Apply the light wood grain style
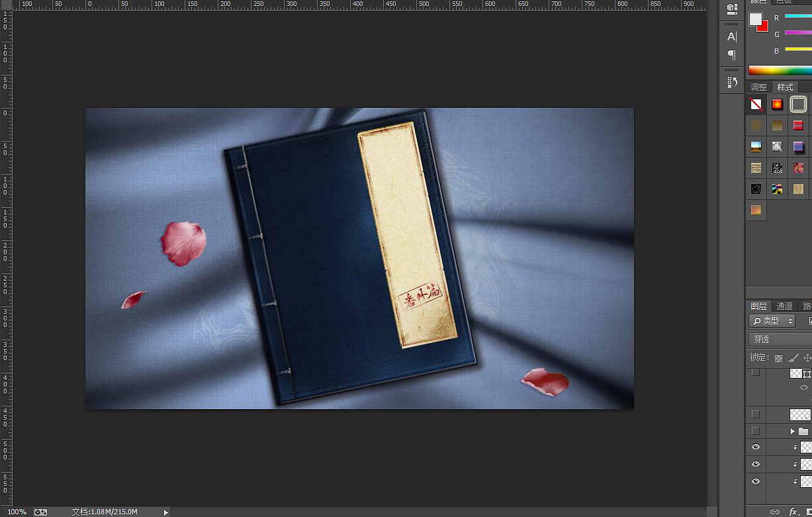This screenshot has width=812, height=517. coord(798,189)
